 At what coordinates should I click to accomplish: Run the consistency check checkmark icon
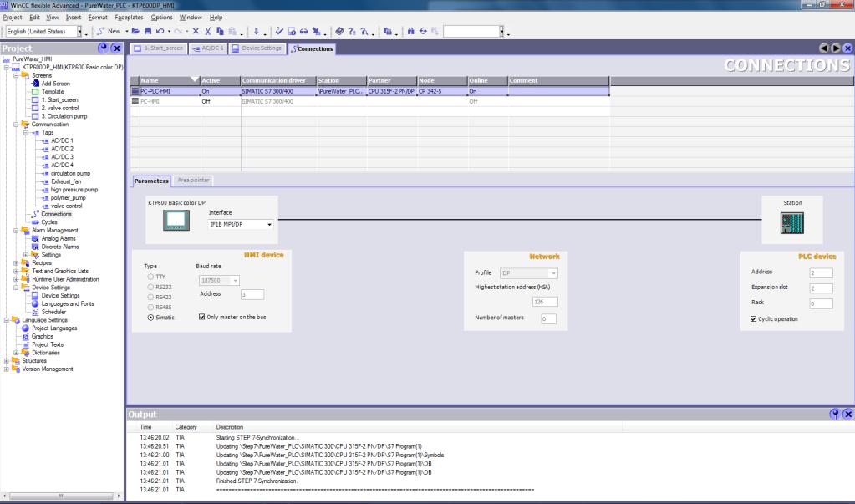point(279,31)
